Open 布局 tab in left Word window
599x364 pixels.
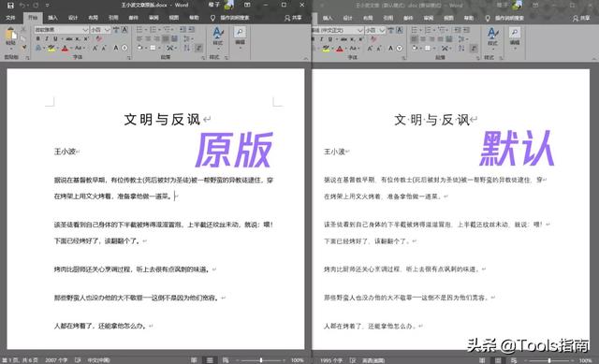94,18
